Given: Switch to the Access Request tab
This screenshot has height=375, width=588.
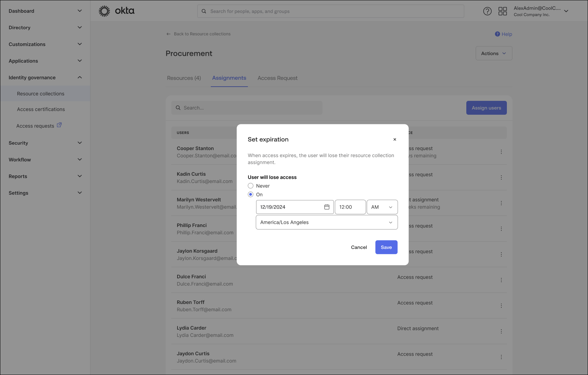Looking at the screenshot, I should [277, 78].
